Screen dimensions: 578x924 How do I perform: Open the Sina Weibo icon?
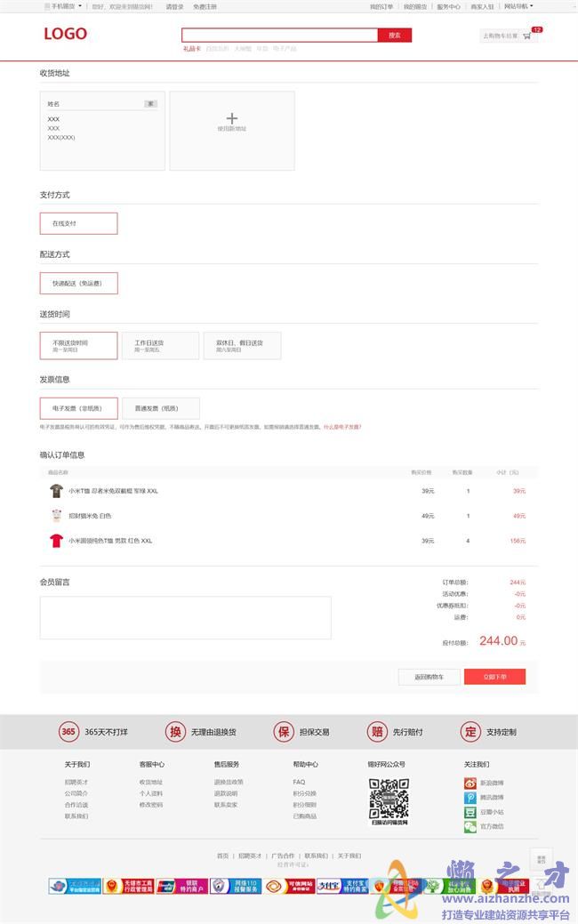tap(470, 783)
